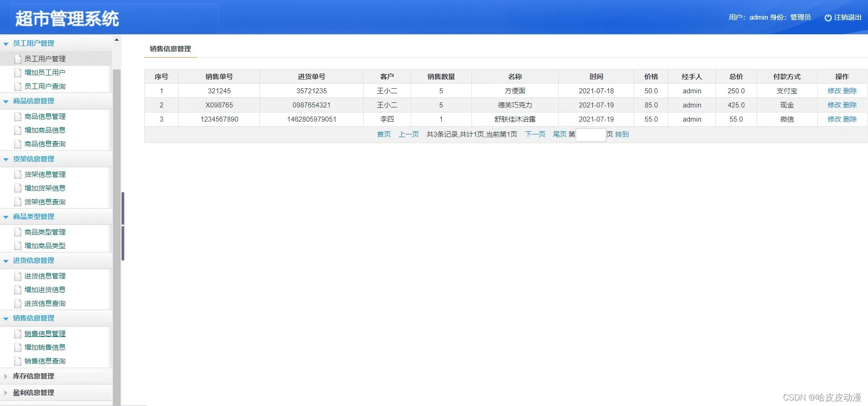Collapse the 销售信息管理 section
This screenshot has width=868, height=406.
point(6,319)
